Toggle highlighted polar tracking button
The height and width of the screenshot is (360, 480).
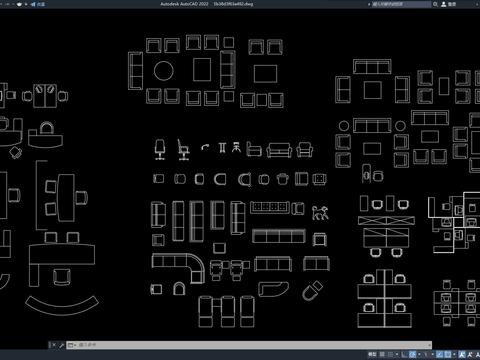click(x=412, y=354)
